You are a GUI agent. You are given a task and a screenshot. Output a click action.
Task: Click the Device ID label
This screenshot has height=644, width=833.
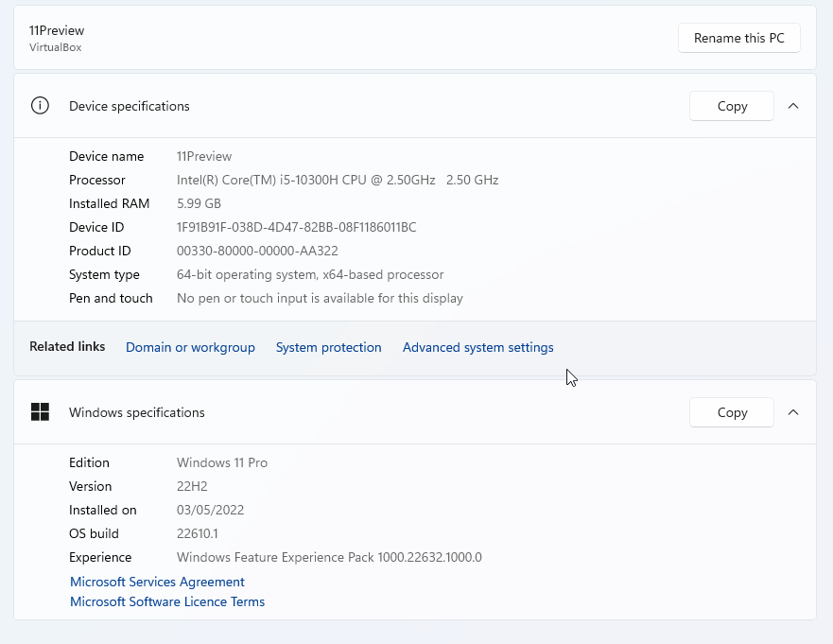[96, 227]
